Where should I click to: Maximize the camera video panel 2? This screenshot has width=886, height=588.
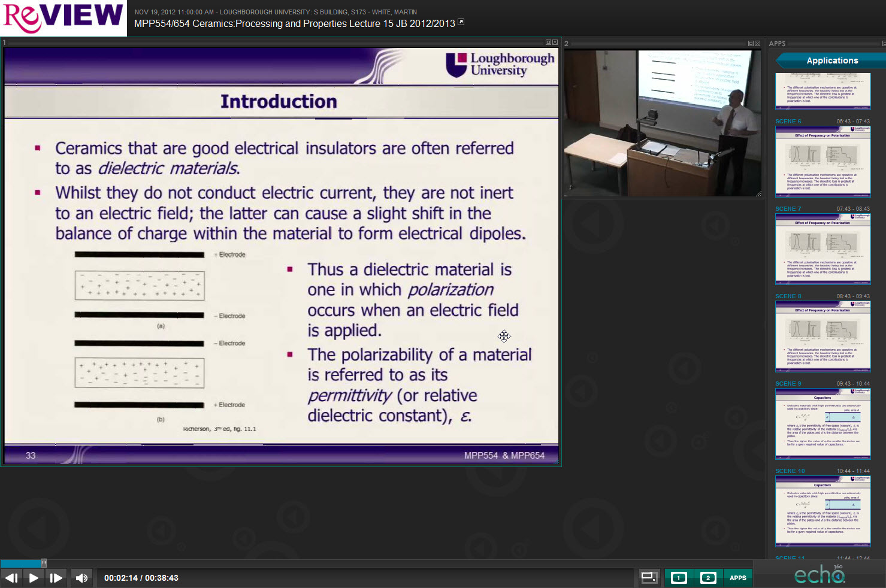pyautogui.click(x=751, y=44)
